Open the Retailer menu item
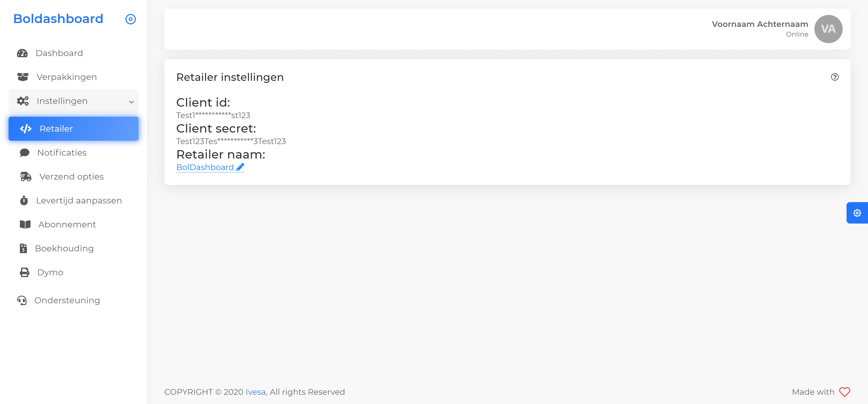Image resolution: width=868 pixels, height=404 pixels. [73, 128]
